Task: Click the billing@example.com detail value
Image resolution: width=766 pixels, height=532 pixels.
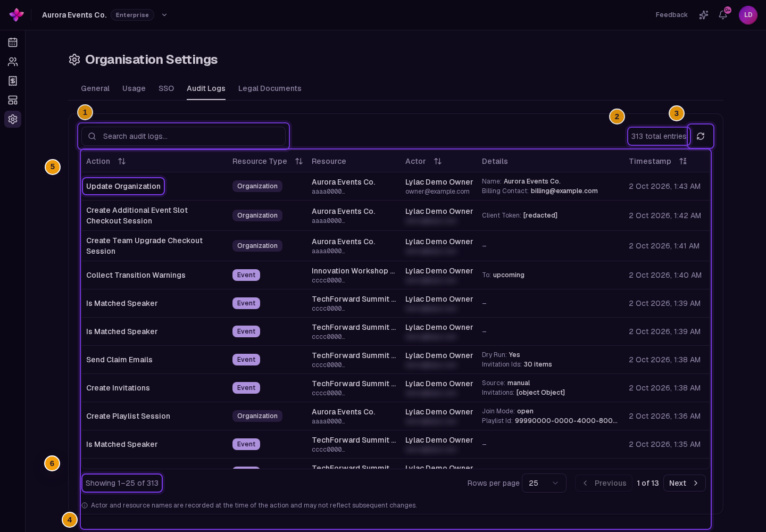Action: tap(564, 191)
